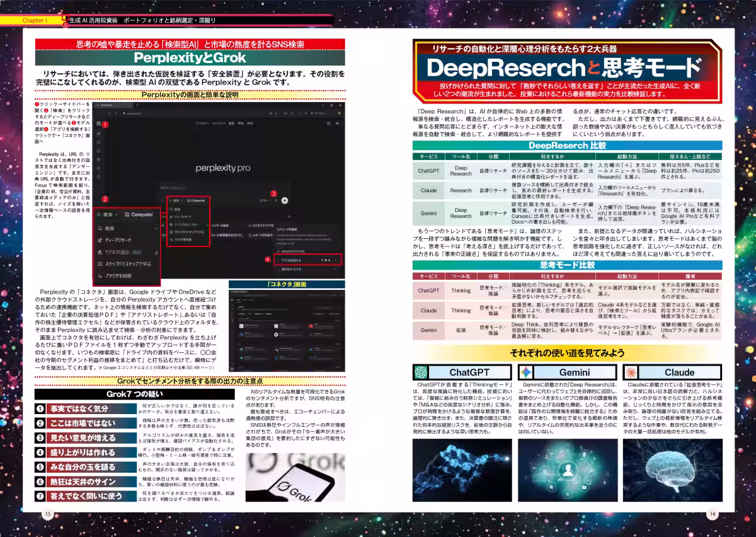
Task: Choose ディープリサーチ in the enlarged search menu
Action: (115, 240)
